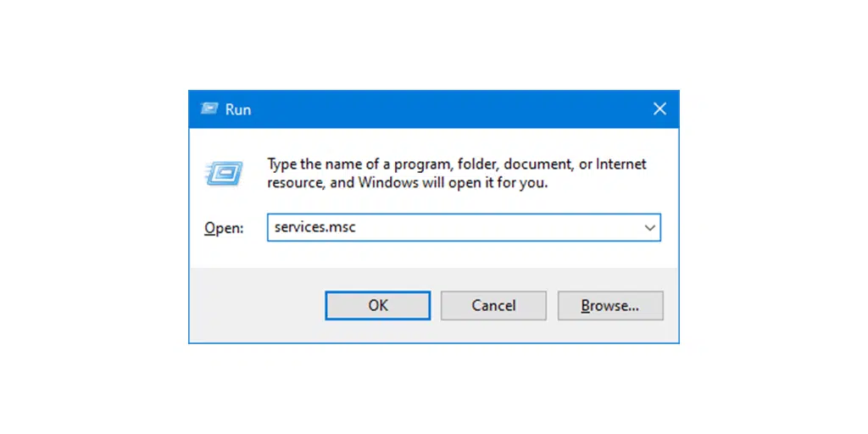The image size is (868, 434).
Task: Click empty blue title bar area
Action: point(441,109)
